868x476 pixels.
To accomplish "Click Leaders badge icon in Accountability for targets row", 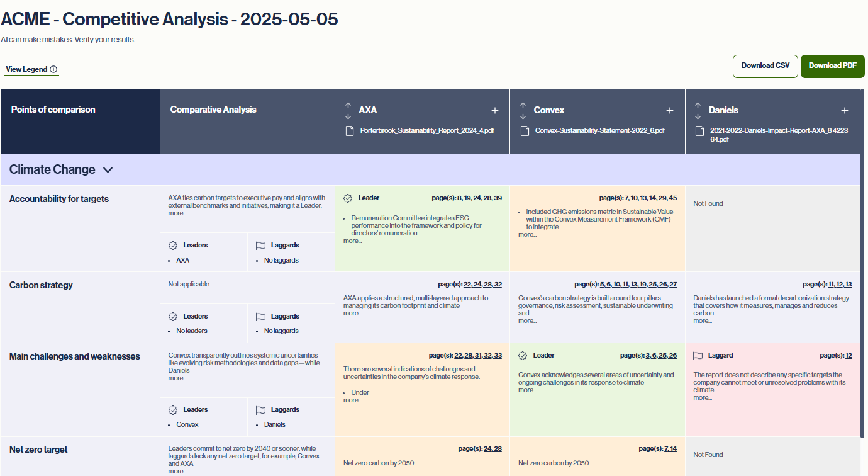I will pyautogui.click(x=173, y=245).
